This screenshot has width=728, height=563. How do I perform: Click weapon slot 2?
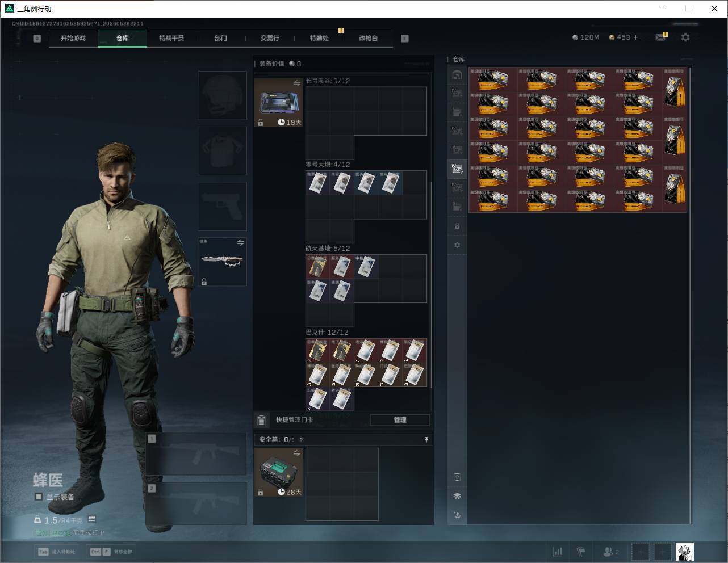click(196, 503)
